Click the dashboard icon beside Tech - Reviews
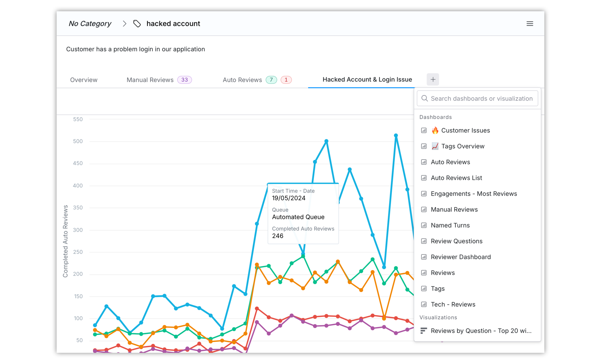Image resolution: width=601 pixels, height=364 pixels. coord(424,304)
